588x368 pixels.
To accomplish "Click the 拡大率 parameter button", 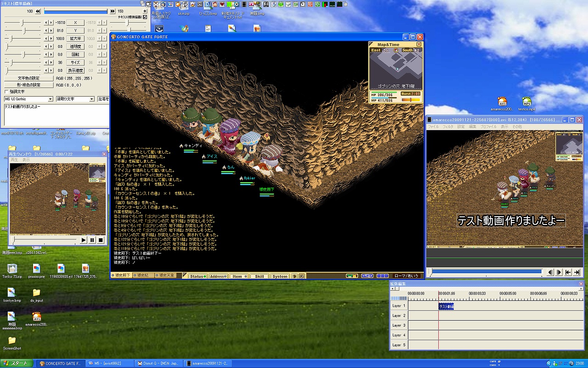I will pyautogui.click(x=75, y=39).
